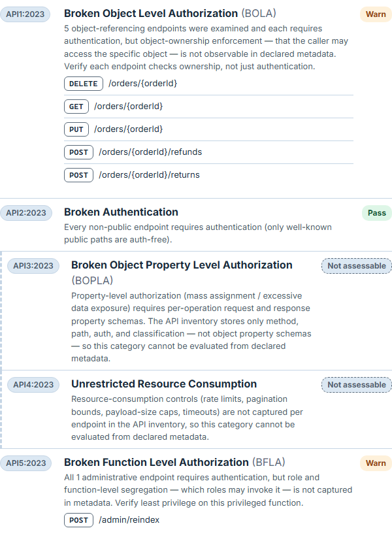Click the '5 object-referencing endpoints' description
The height and width of the screenshot is (543, 392).
[206, 48]
